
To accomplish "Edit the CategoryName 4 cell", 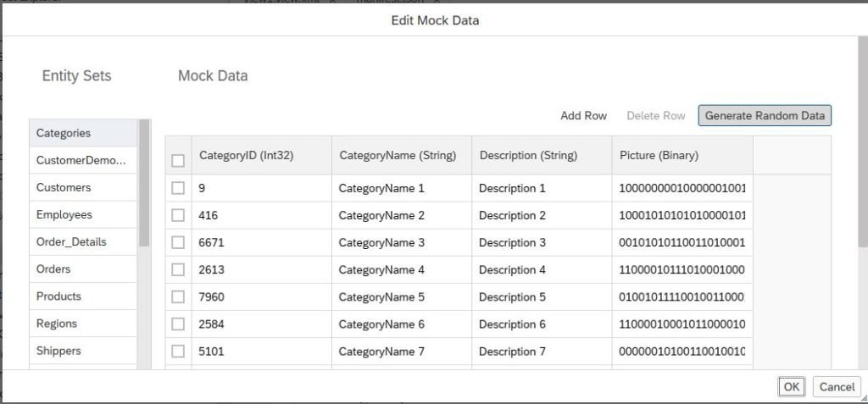I will [x=402, y=269].
